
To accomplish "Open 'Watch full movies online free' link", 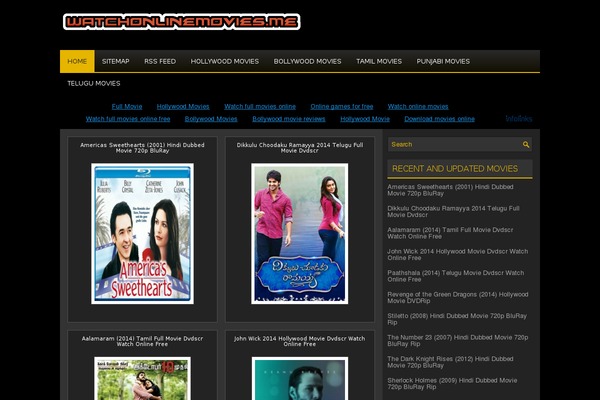I will pos(128,119).
